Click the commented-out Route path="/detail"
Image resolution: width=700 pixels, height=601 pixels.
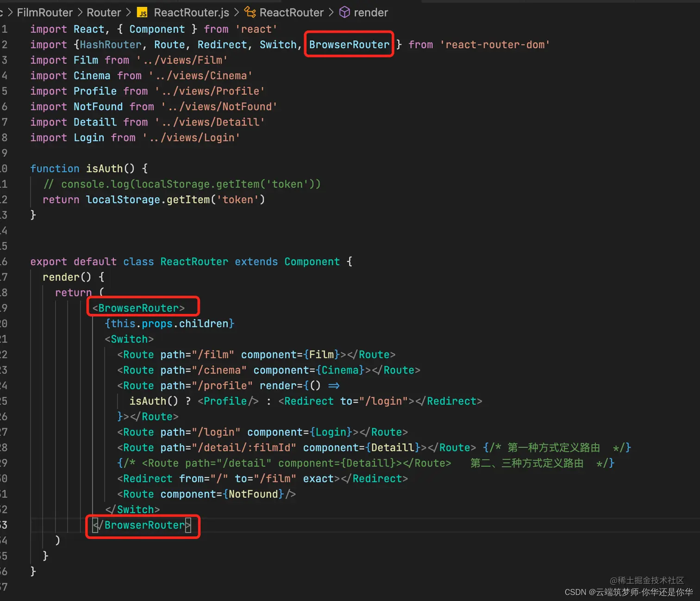pyautogui.click(x=296, y=463)
